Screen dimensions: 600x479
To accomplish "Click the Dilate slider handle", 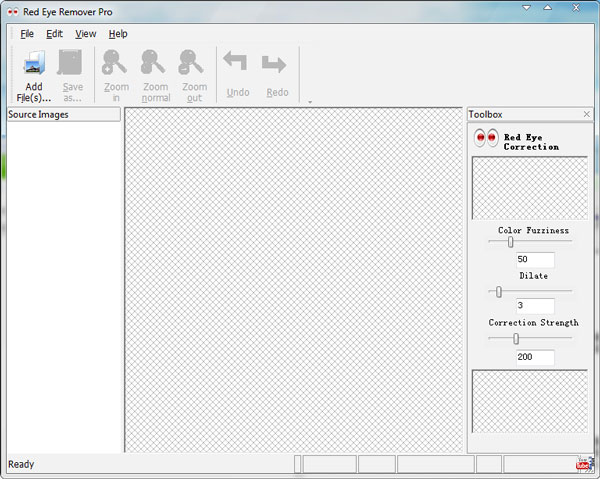I will (x=499, y=292).
